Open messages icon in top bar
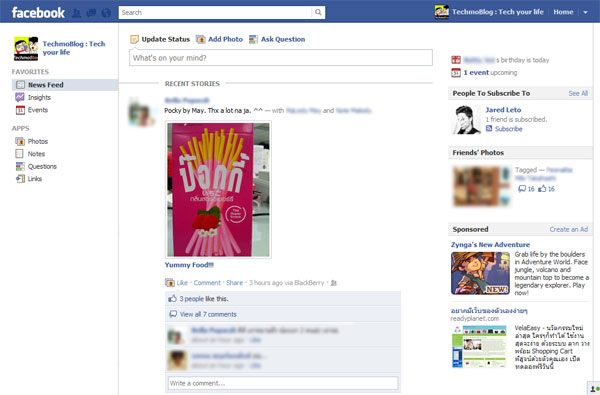The height and width of the screenshot is (395, 600). tap(91, 13)
